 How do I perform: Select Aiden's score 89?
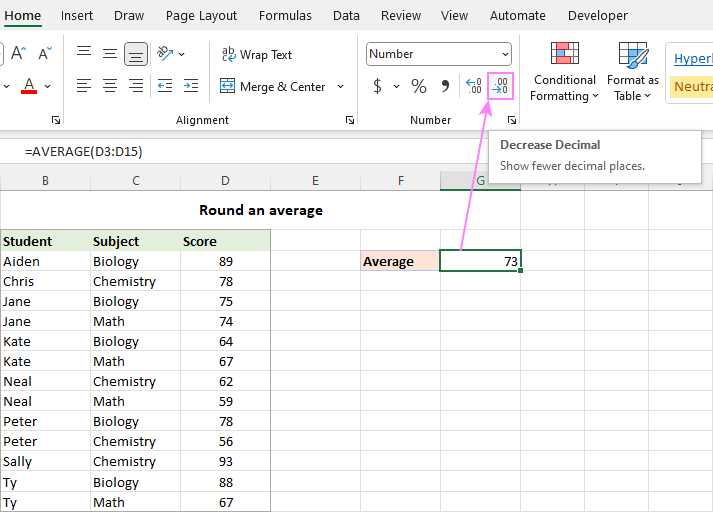point(226,261)
